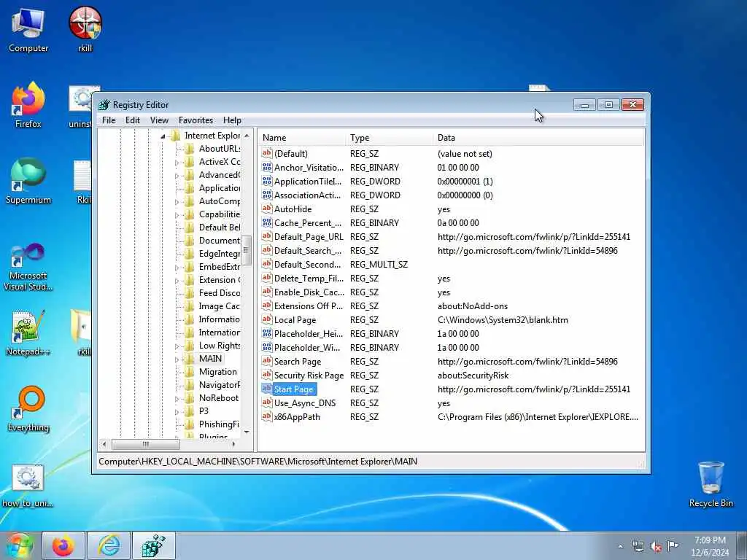
Task: Select the AboutURLs folder in tree
Action: [x=219, y=149]
